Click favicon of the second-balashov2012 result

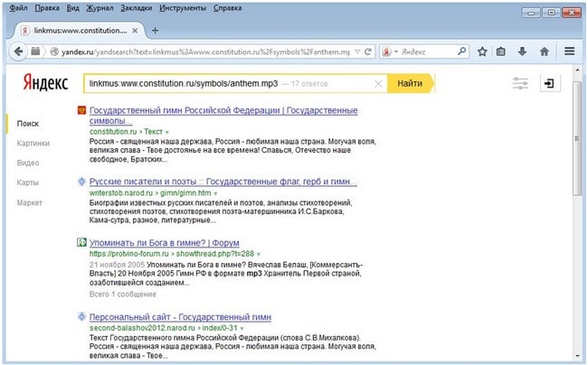(x=81, y=317)
